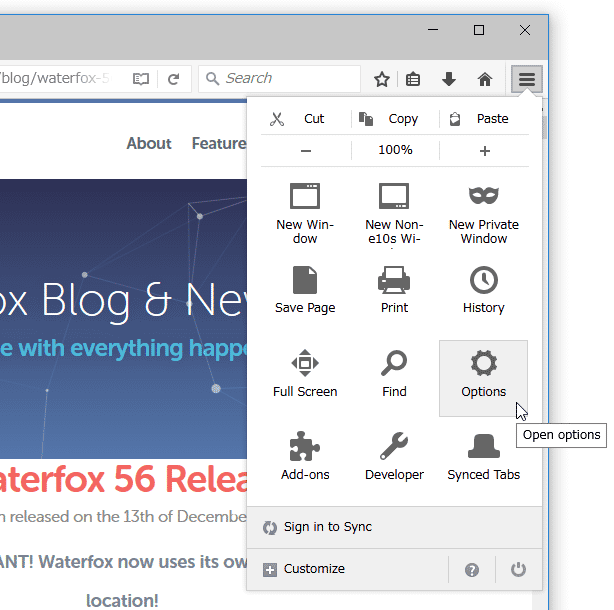614x610 pixels.
Task: Click Customize menu entry
Action: pos(348,569)
